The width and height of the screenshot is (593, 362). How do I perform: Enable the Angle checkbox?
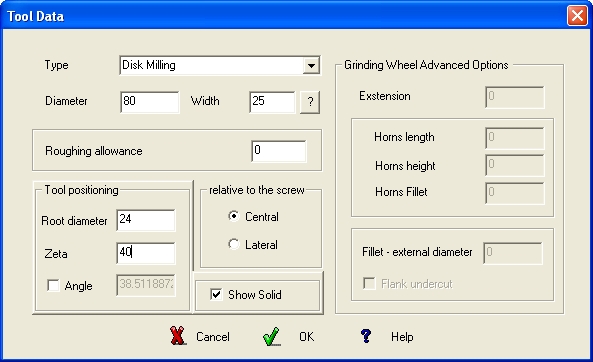point(53,285)
